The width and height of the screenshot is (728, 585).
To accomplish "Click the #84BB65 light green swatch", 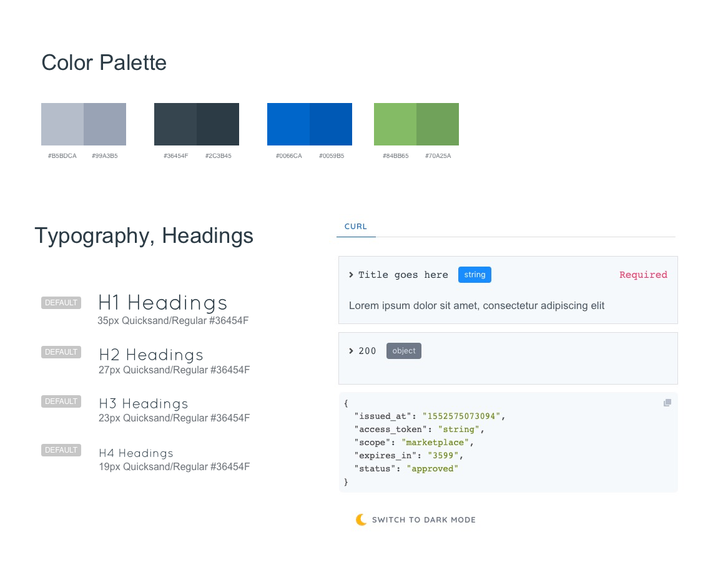I will (395, 124).
